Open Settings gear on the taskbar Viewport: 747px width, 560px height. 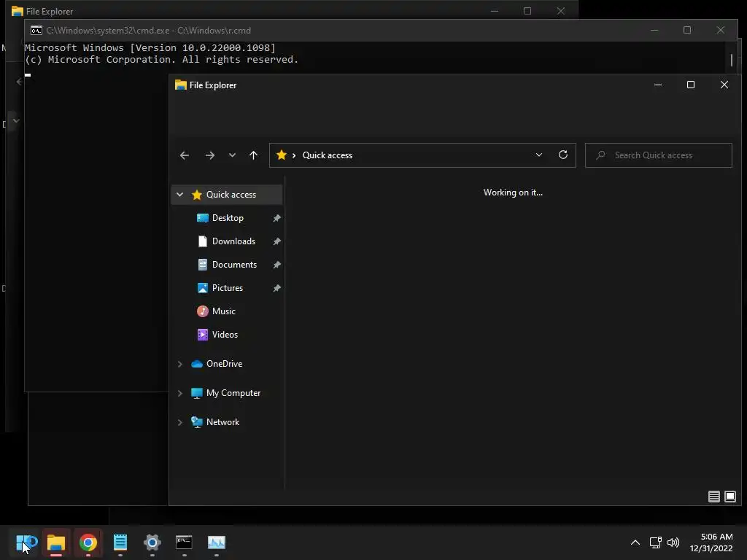(152, 542)
